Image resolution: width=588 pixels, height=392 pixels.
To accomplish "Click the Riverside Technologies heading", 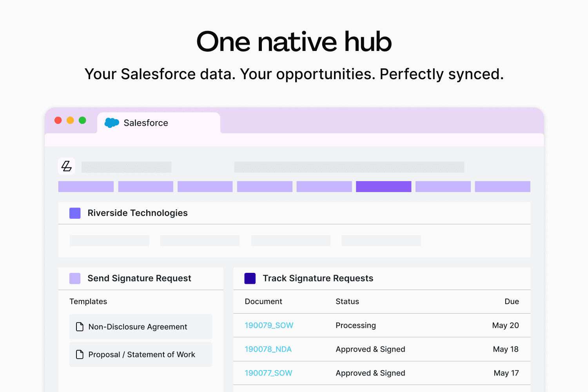I will pos(138,213).
